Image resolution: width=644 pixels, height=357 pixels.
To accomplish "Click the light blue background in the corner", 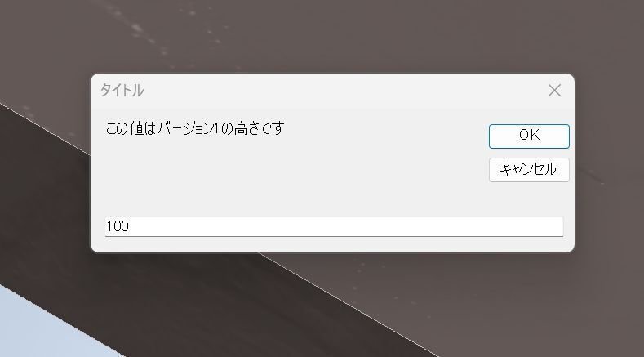I will (33, 329).
